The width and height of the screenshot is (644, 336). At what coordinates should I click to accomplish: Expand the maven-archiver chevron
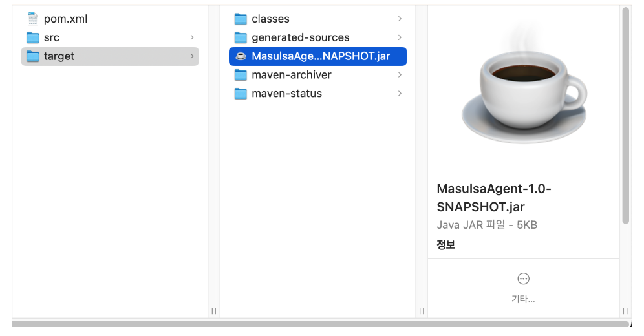(400, 75)
